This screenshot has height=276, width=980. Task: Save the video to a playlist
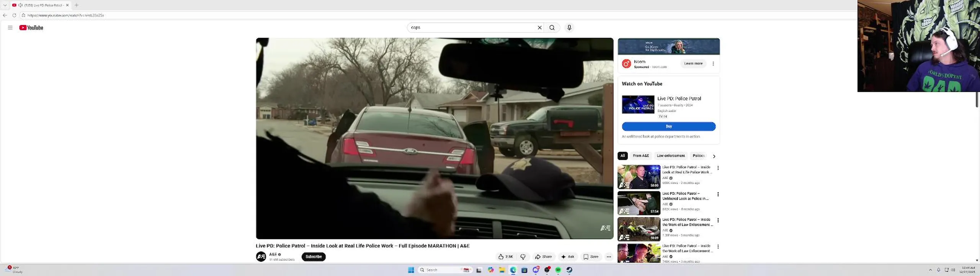(x=591, y=257)
